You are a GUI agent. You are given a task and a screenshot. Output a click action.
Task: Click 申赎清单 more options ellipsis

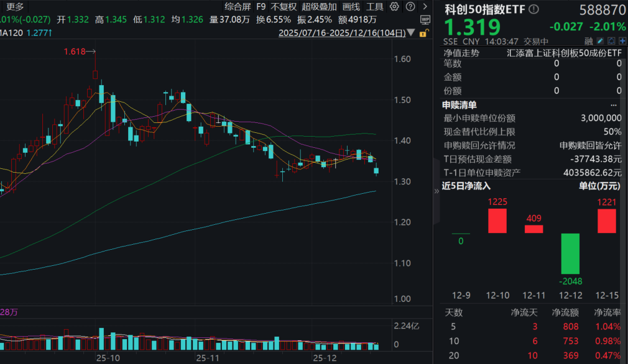click(x=614, y=104)
